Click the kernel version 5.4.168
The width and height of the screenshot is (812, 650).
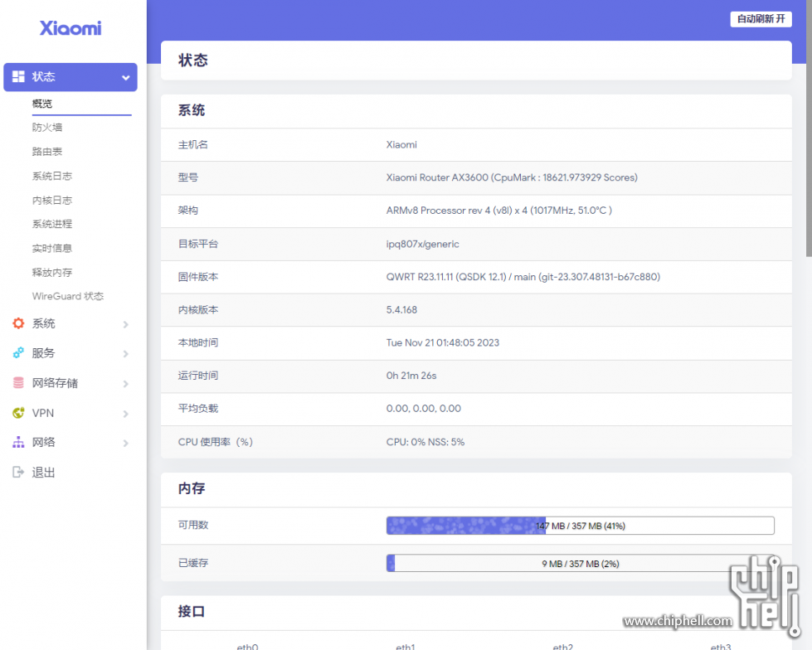(401, 310)
